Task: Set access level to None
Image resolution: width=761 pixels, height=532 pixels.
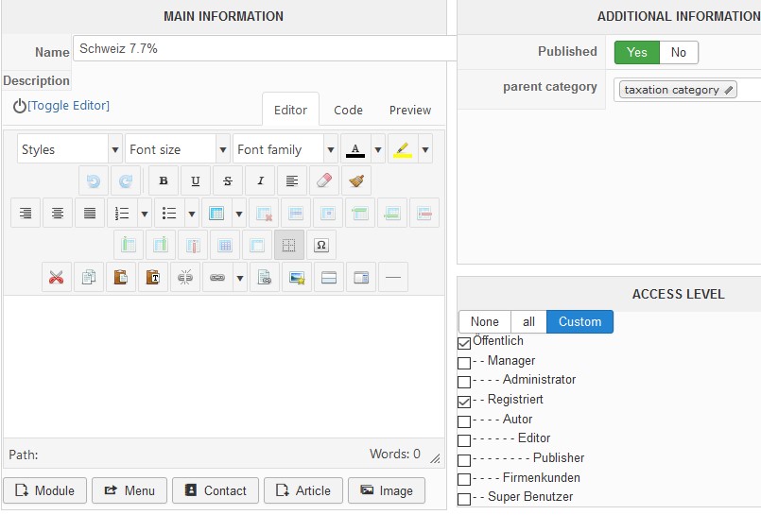Action: coord(484,321)
